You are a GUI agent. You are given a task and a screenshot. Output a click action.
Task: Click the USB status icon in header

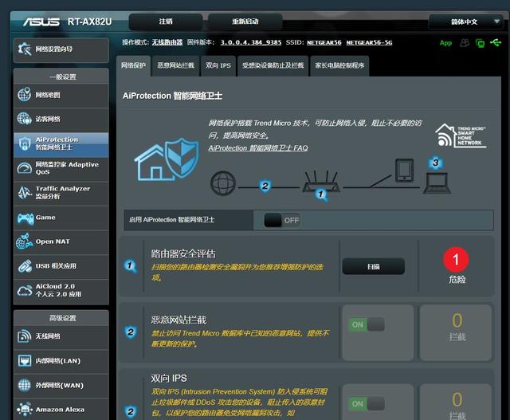click(496, 42)
